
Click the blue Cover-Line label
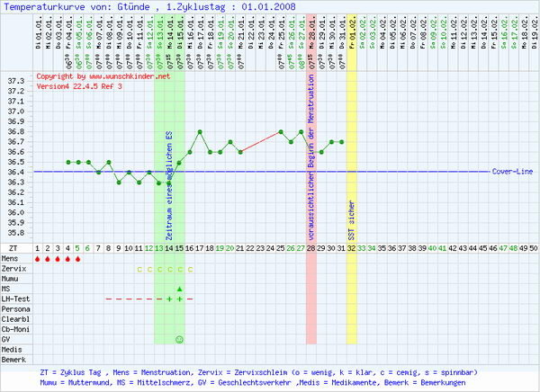511,171
